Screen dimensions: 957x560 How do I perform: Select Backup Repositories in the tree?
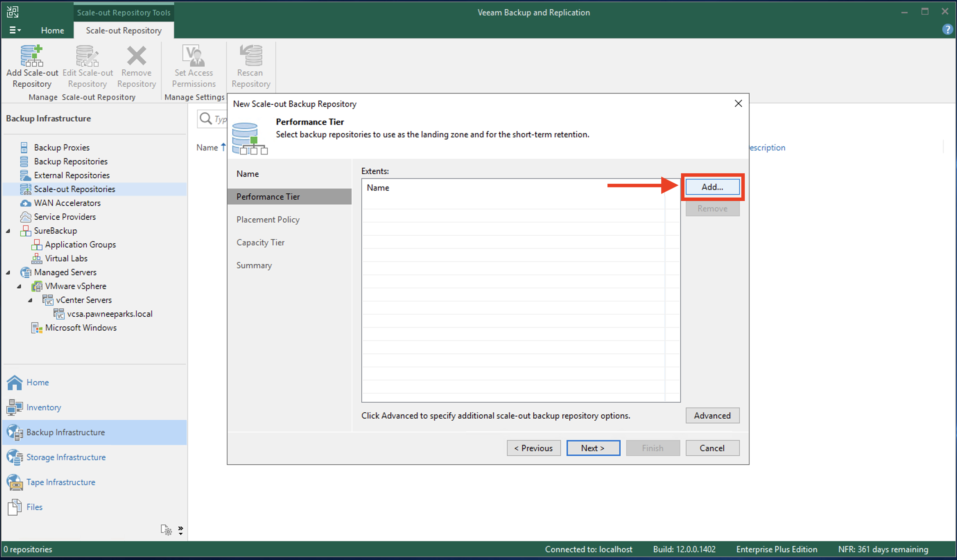[x=71, y=161]
